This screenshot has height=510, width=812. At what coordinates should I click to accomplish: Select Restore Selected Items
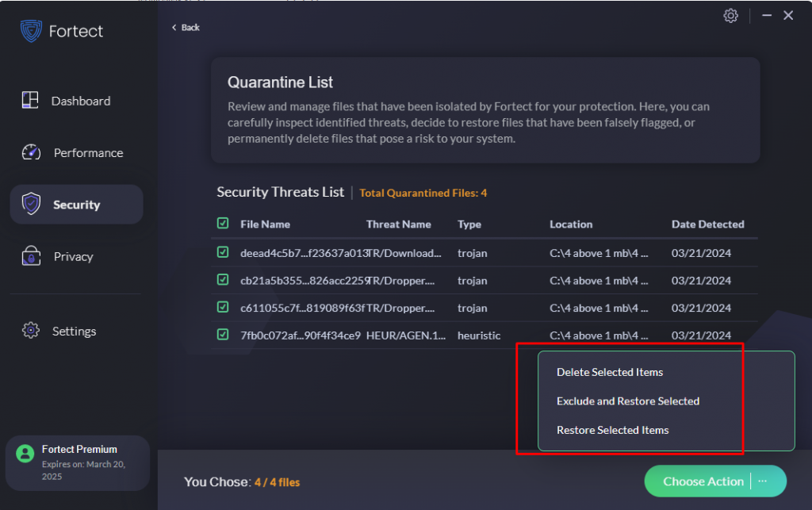[x=613, y=430]
